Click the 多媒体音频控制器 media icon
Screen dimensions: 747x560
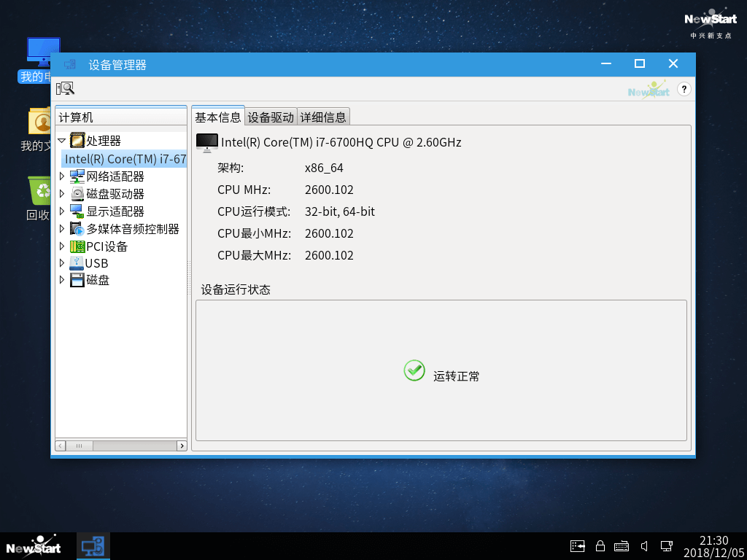tap(77, 228)
